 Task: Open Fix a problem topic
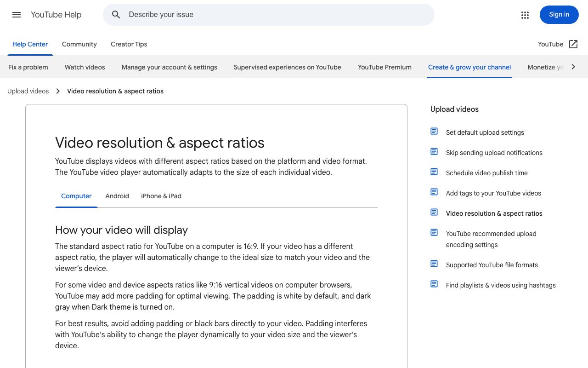pyautogui.click(x=28, y=67)
